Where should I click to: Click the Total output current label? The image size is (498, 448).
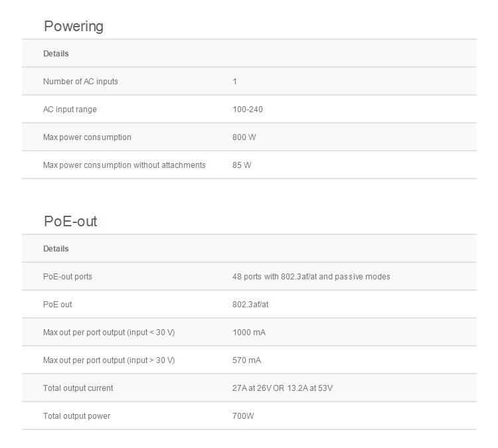click(78, 388)
